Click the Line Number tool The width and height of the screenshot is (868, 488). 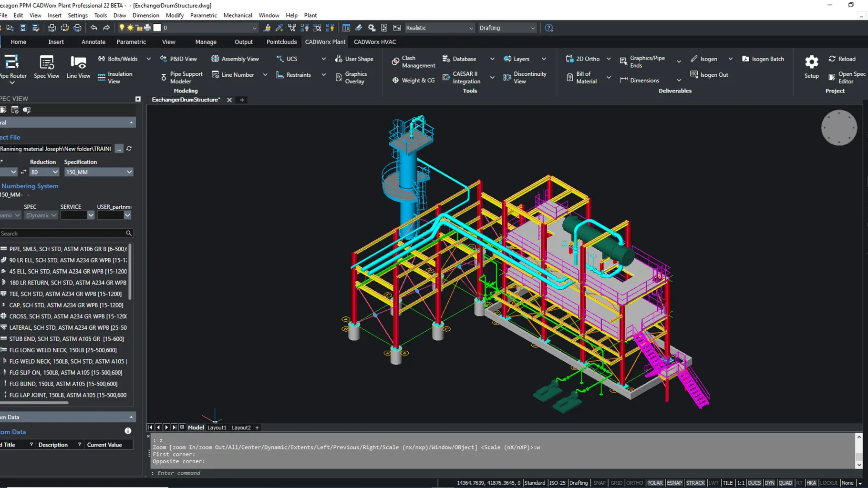click(x=233, y=75)
